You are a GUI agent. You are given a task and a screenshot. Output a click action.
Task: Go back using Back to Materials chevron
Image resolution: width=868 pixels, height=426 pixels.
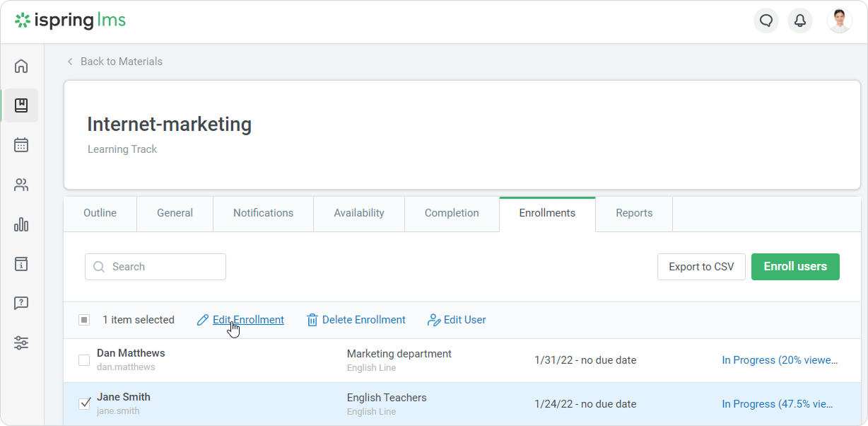pos(70,62)
